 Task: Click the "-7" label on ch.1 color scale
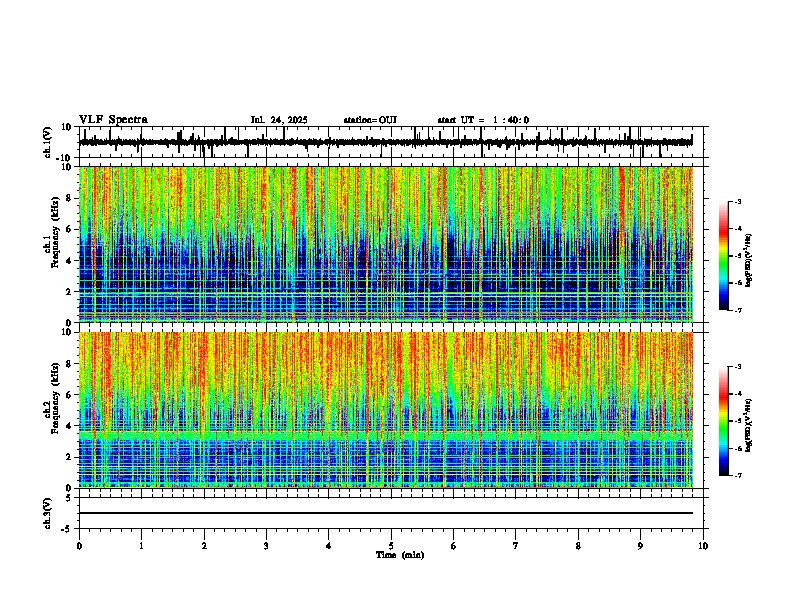pos(737,310)
